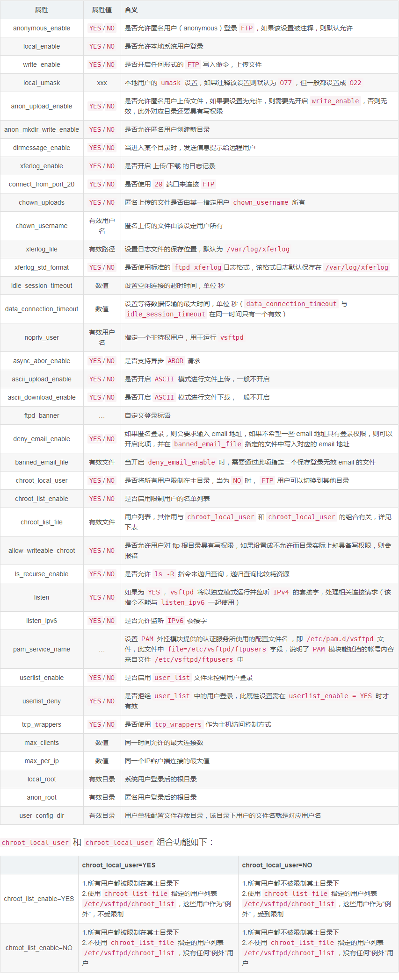Click allow_writeable_chroot attribute name
399x980 pixels.
tap(42, 551)
